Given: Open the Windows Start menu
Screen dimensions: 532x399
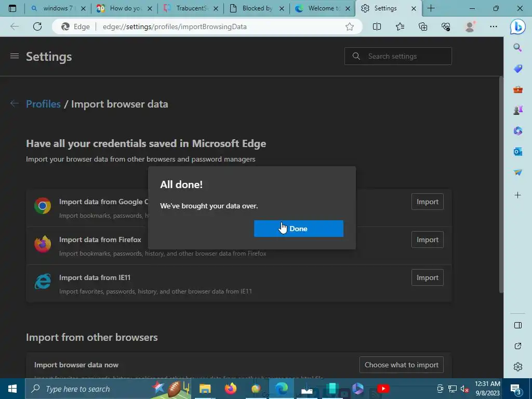Looking at the screenshot, I should pos(12,389).
